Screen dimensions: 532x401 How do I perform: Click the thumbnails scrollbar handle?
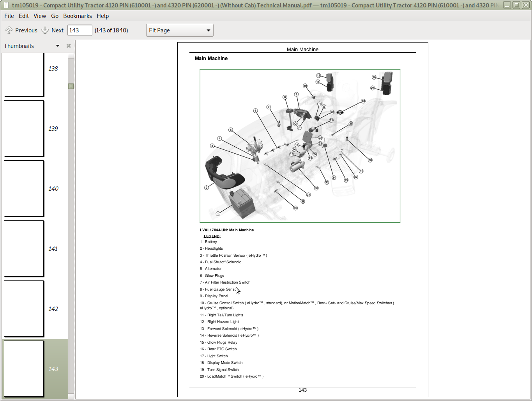coord(71,86)
